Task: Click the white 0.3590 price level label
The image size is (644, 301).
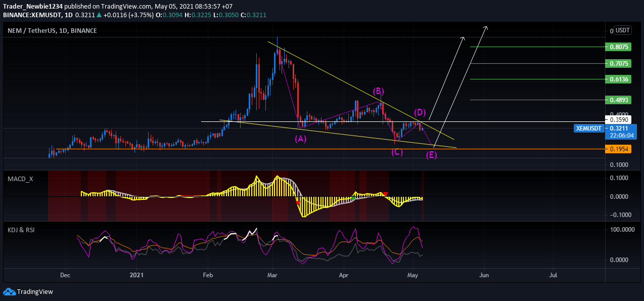Action: 619,120
